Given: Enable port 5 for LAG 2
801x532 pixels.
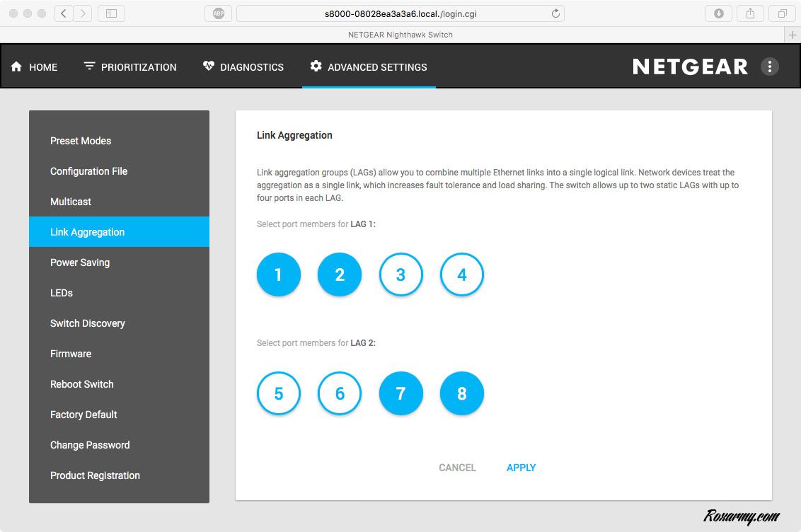Looking at the screenshot, I should [x=279, y=393].
